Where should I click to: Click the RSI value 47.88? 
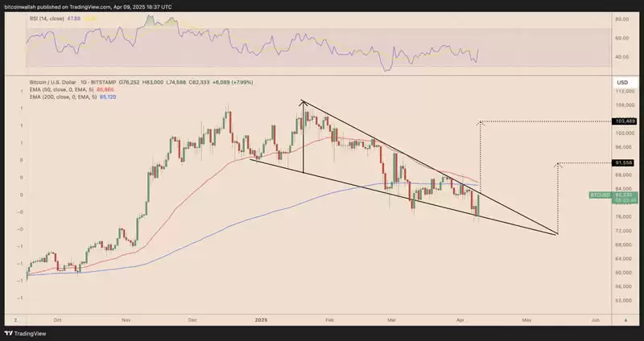(77, 17)
